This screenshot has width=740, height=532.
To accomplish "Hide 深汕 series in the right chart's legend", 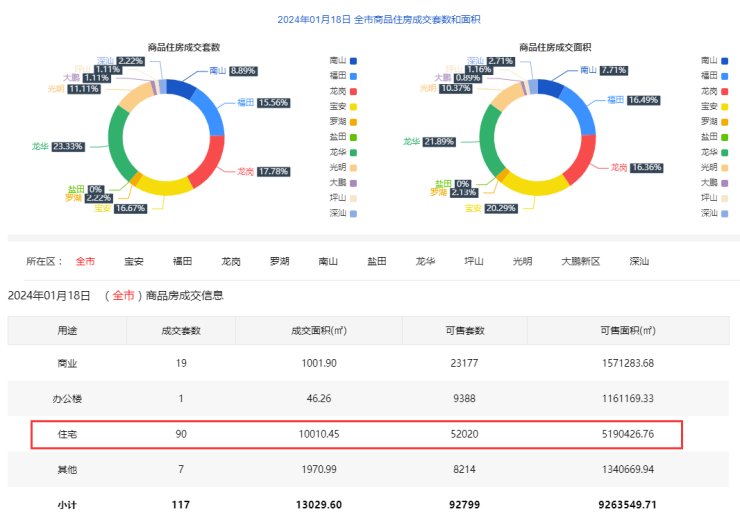I will pos(715,213).
